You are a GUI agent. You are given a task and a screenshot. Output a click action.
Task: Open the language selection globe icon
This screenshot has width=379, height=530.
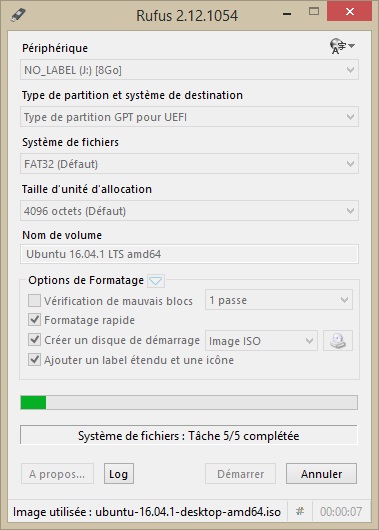click(342, 46)
